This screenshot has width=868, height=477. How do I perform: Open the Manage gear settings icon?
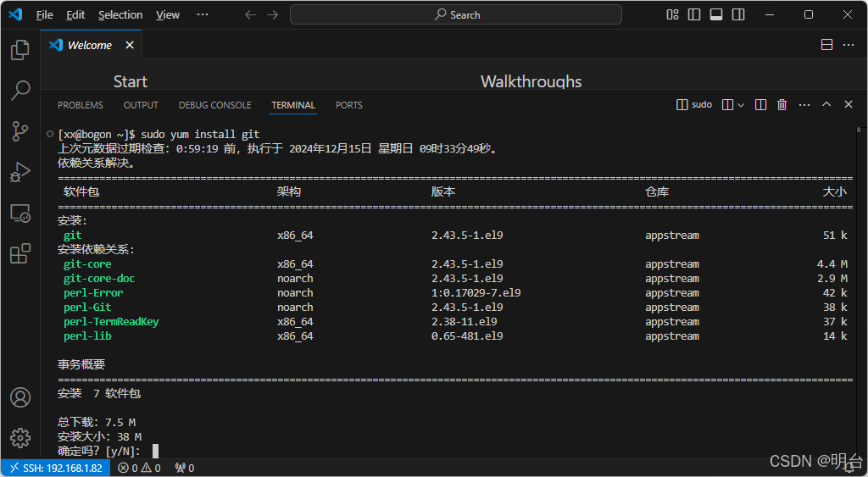pyautogui.click(x=20, y=438)
